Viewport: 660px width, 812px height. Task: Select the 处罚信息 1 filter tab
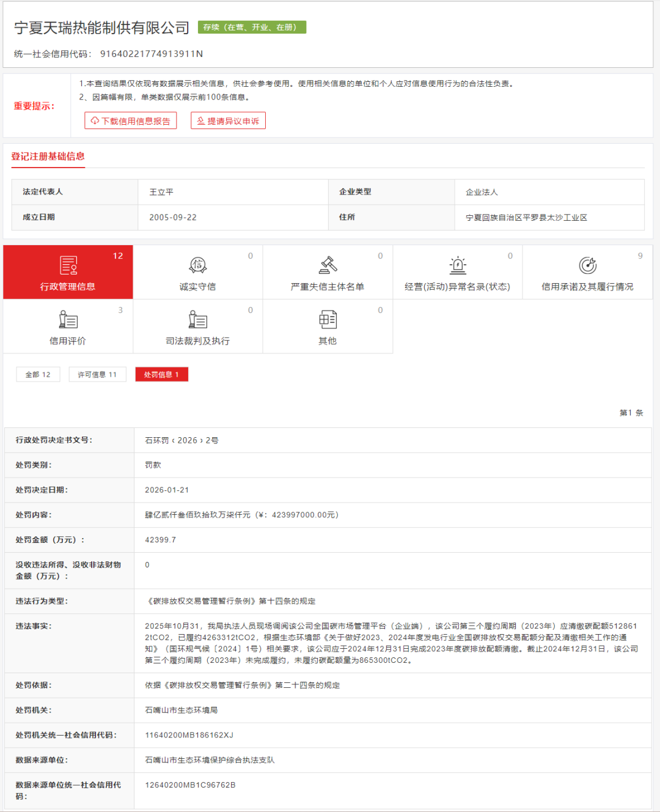161,375
